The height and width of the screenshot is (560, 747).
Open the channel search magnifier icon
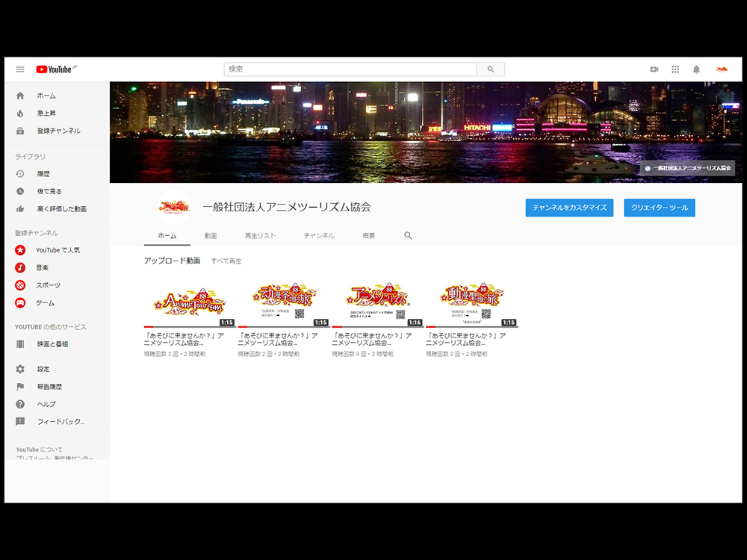coord(408,234)
